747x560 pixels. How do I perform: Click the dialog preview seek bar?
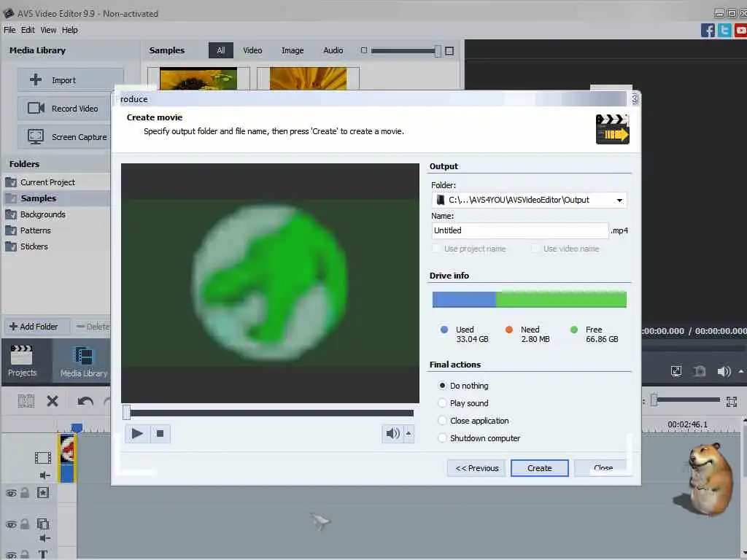point(270,413)
